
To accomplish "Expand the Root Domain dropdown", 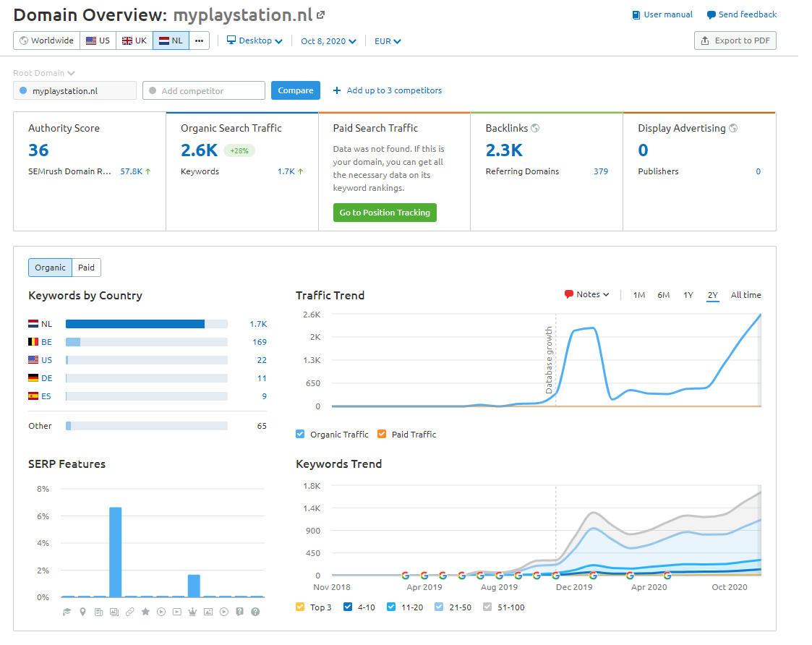I will [45, 74].
